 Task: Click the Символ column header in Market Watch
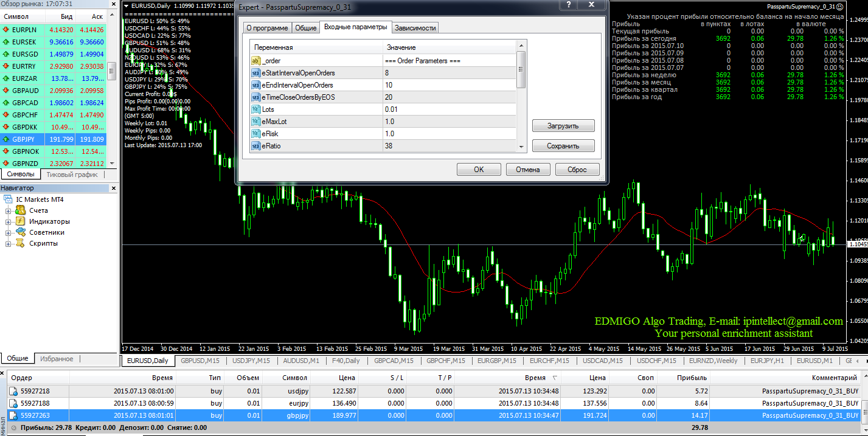click(23, 16)
